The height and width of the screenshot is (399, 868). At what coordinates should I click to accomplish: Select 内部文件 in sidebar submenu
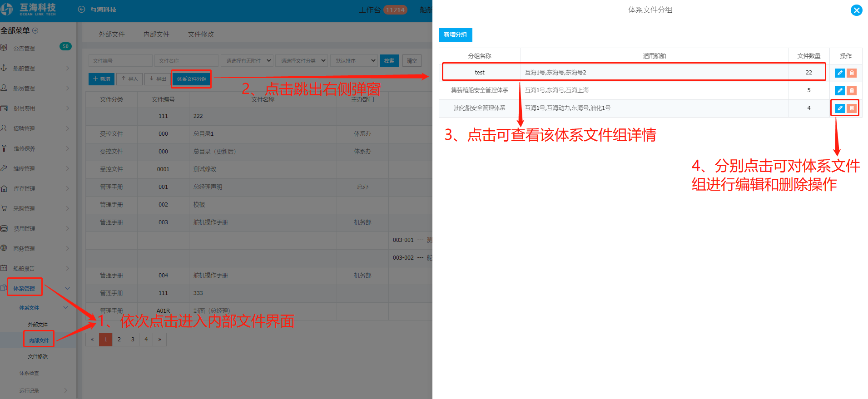tap(39, 340)
